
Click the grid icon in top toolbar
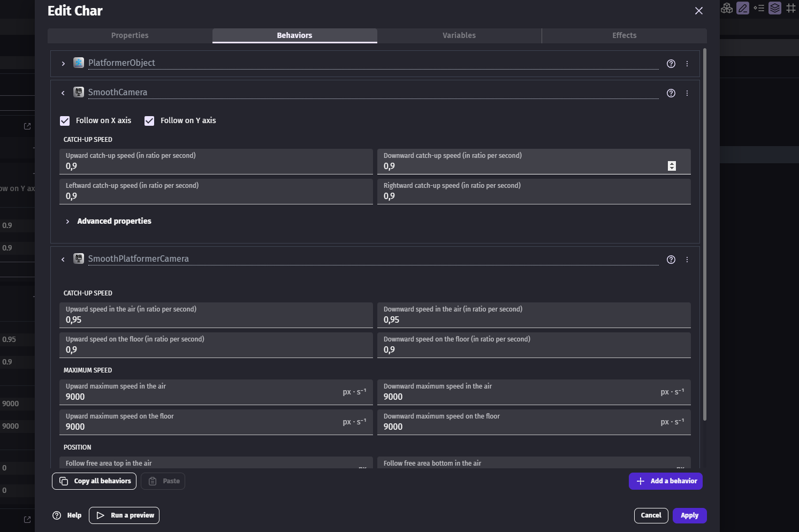(791, 8)
